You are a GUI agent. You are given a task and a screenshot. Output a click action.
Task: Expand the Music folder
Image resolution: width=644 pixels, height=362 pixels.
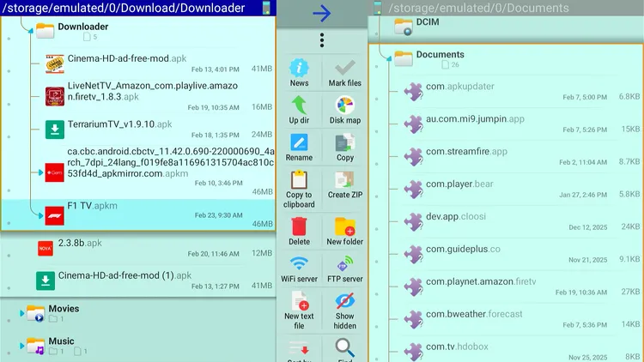[22, 346]
